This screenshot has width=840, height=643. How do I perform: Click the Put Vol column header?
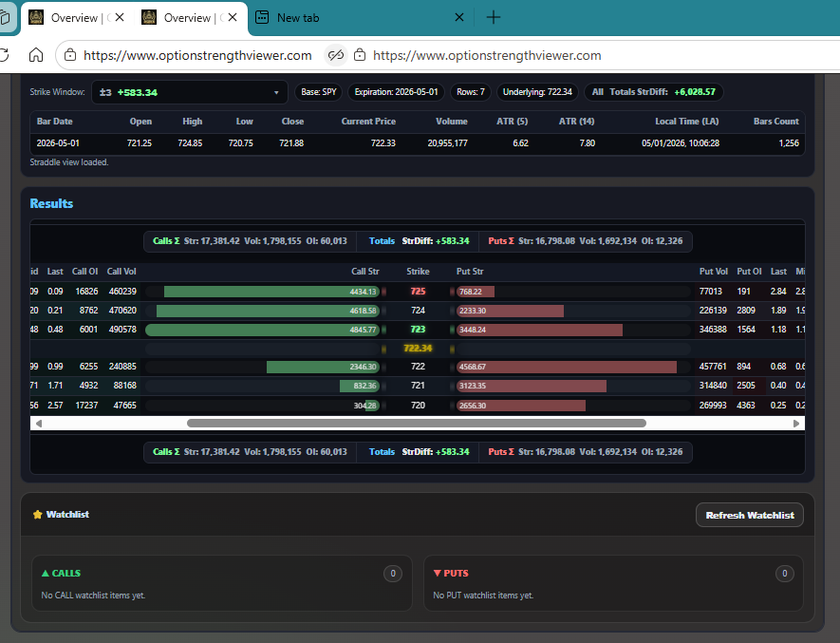point(714,272)
